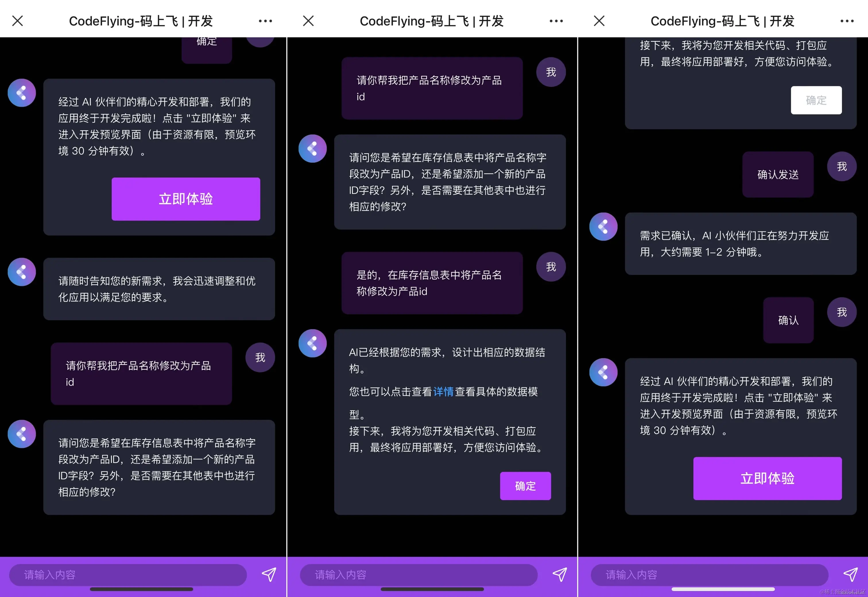
Task: Focus the 请输入内容 field in middle panel
Action: (419, 575)
